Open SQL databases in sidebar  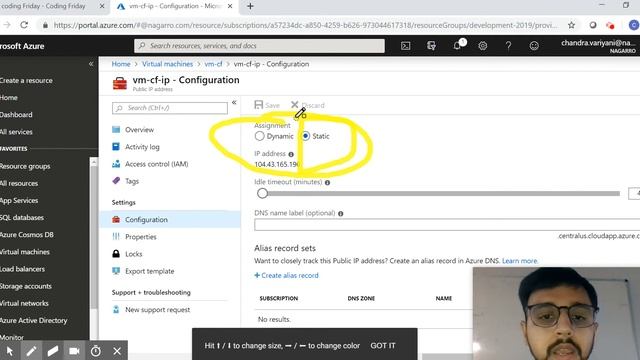(22, 218)
